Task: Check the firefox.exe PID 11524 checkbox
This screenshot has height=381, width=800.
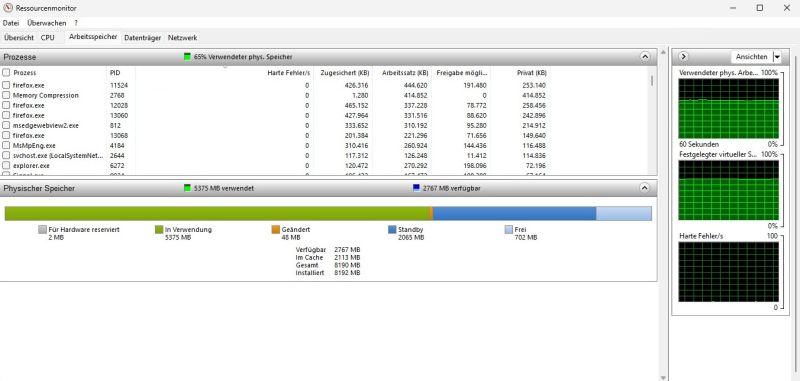Action: [x=6, y=85]
